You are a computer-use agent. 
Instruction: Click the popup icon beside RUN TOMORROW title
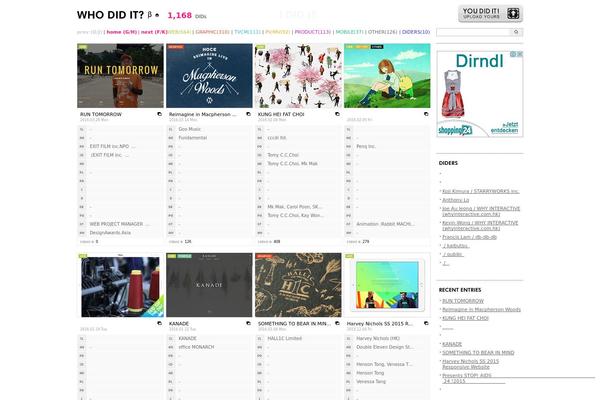pos(160,114)
